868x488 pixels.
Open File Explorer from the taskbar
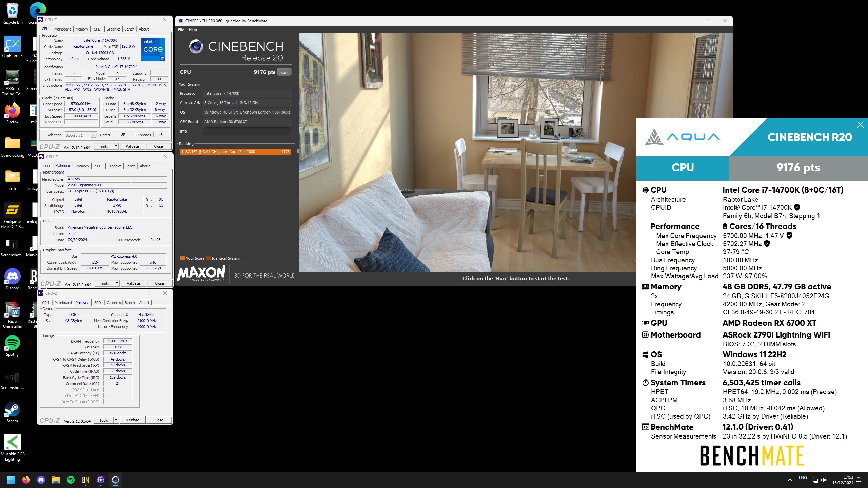click(56, 480)
